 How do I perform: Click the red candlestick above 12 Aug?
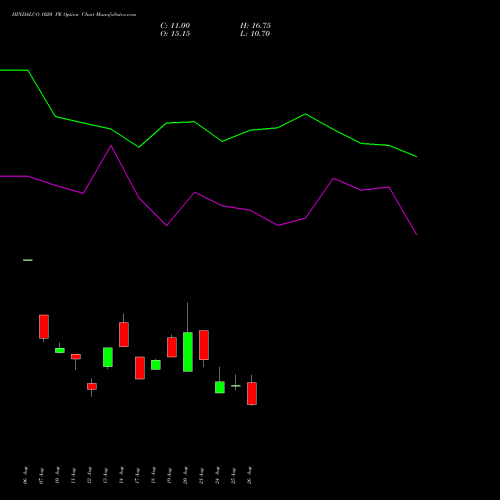pyautogui.click(x=92, y=386)
